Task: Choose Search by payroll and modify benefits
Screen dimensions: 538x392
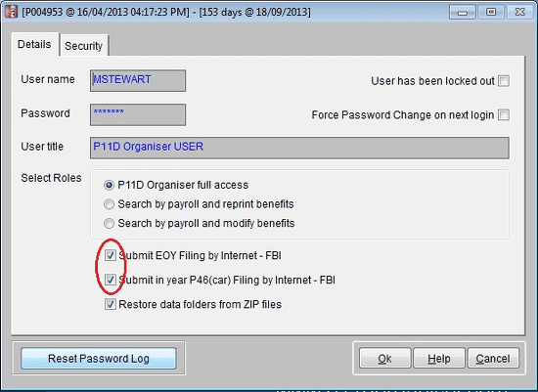Action: 109,224
